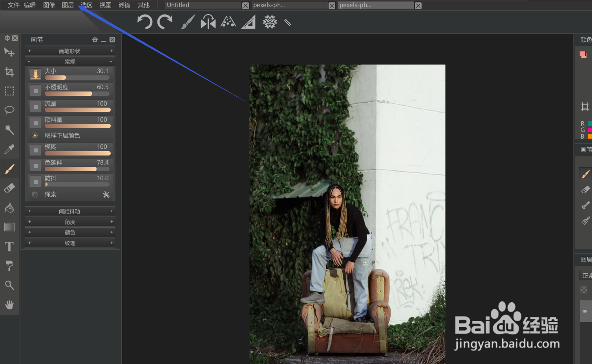Toggle the square button beside 不透明度

(x=35, y=90)
